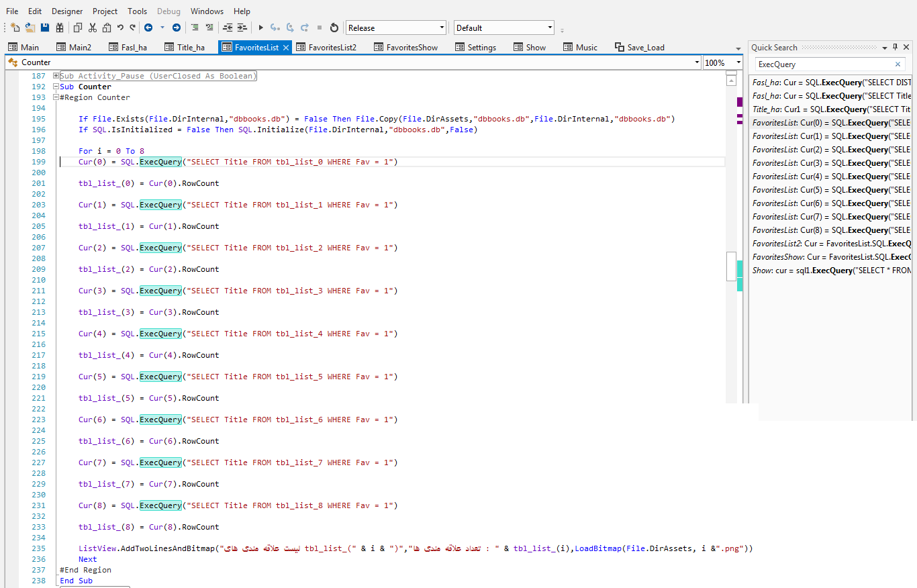
Task: Clear the ExecQuery search text
Action: pos(898,64)
